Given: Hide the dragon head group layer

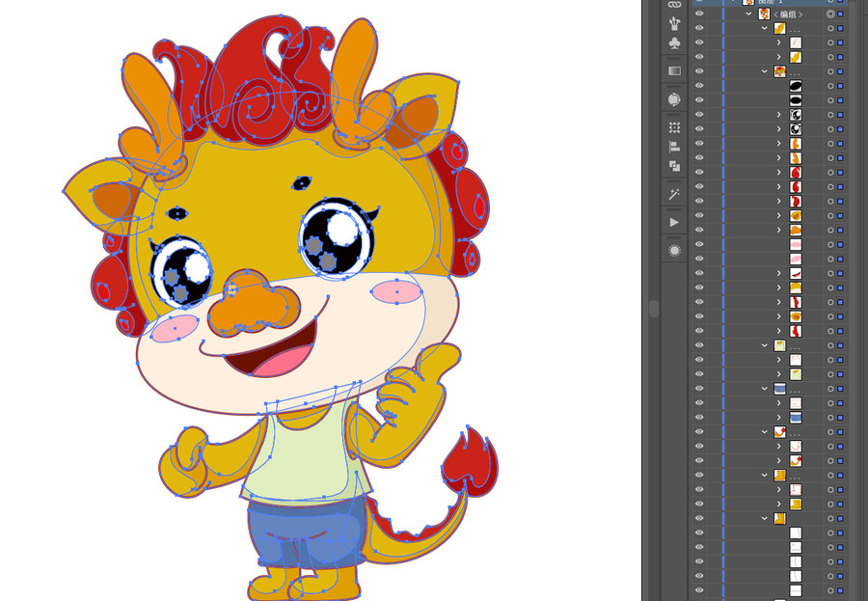Looking at the screenshot, I should pos(699,71).
